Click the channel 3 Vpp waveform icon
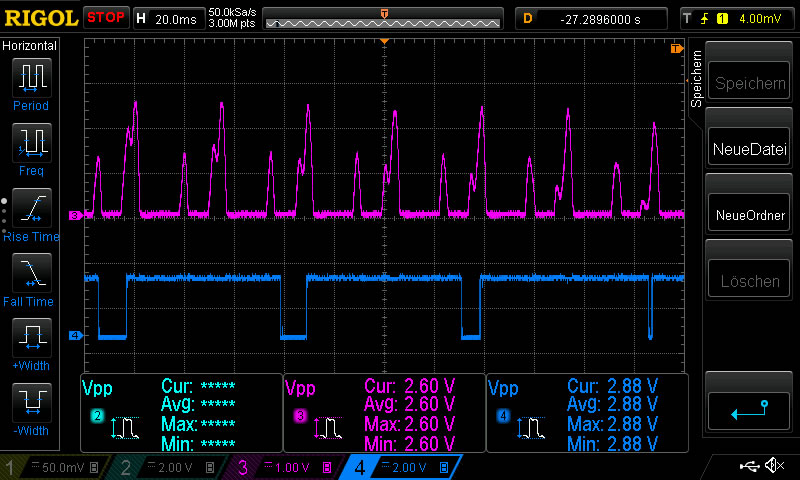 pos(328,428)
